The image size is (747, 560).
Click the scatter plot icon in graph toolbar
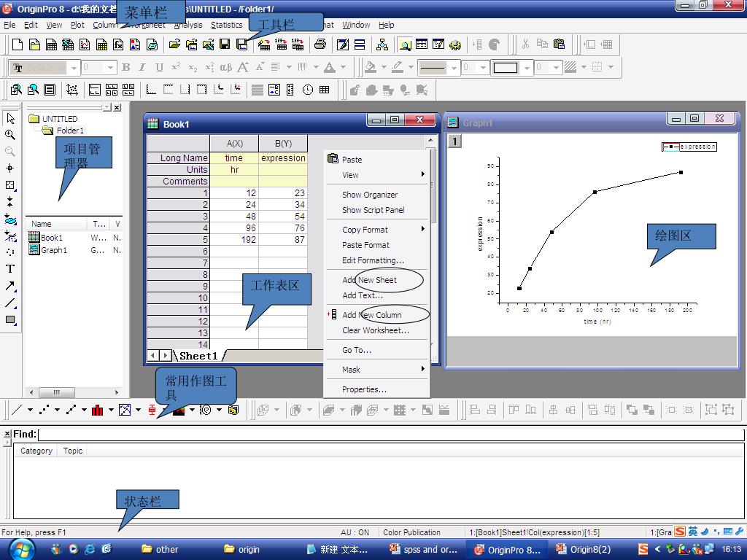(44, 410)
